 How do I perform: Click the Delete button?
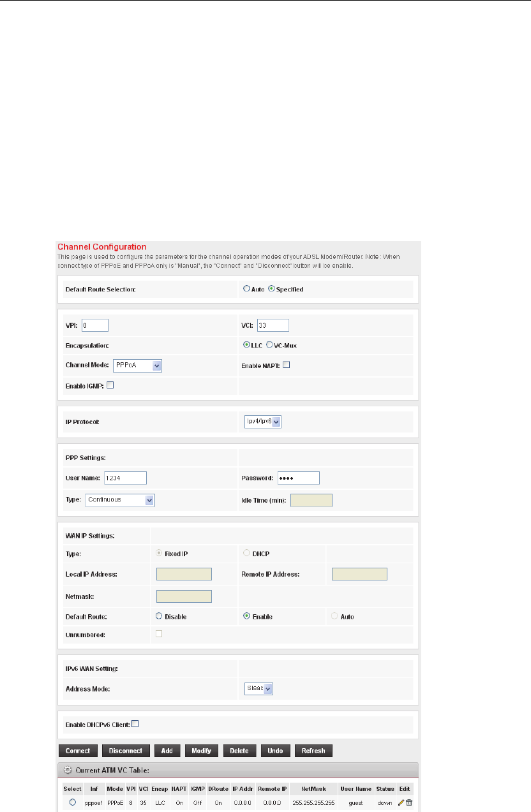pyautogui.click(x=240, y=751)
